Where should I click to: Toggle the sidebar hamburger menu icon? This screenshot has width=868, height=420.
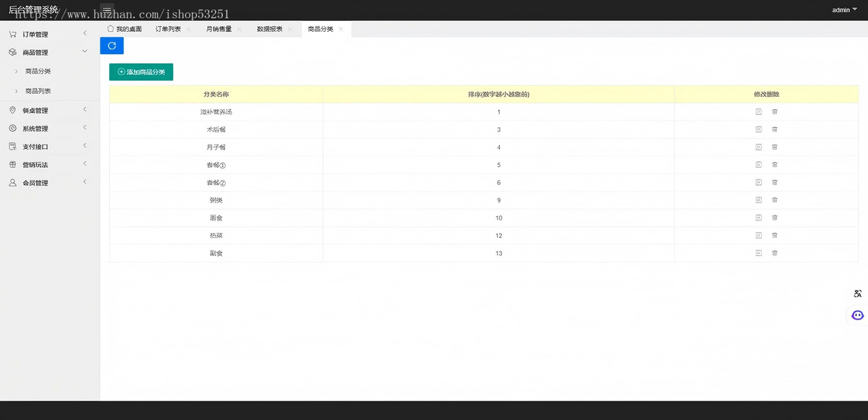107,10
